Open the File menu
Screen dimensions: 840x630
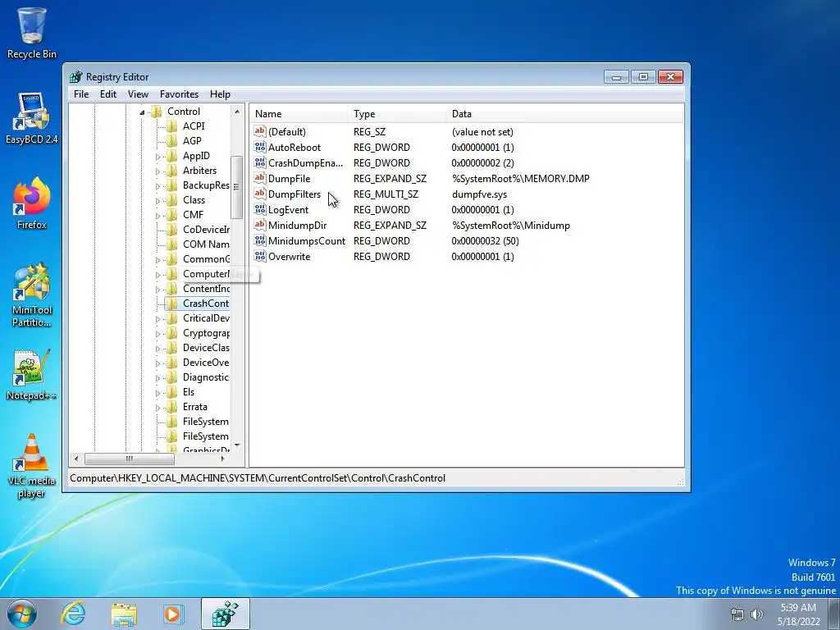[81, 94]
